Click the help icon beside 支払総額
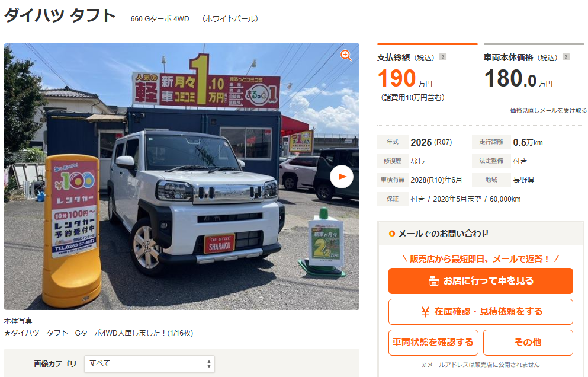Image resolution: width=588 pixels, height=377 pixels. point(443,57)
